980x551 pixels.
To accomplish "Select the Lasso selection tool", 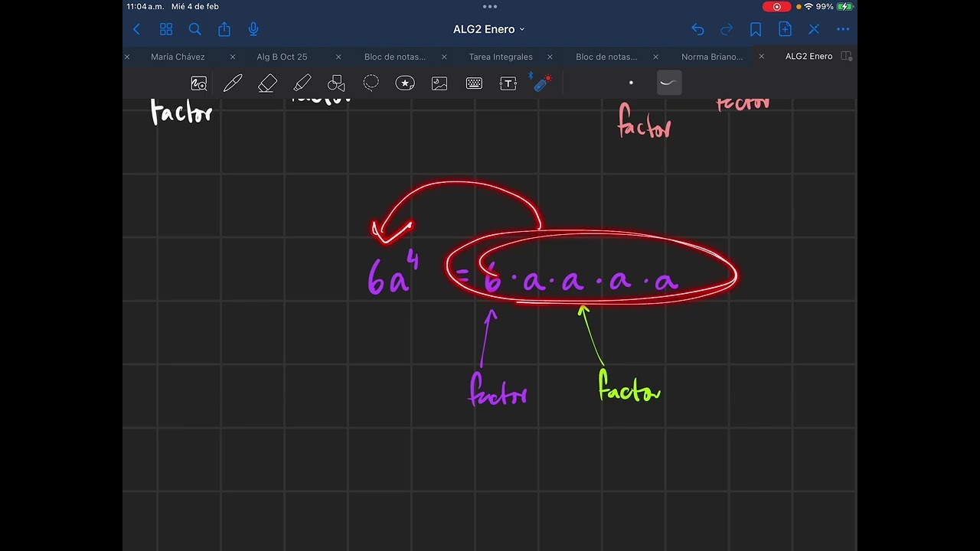I will click(371, 83).
